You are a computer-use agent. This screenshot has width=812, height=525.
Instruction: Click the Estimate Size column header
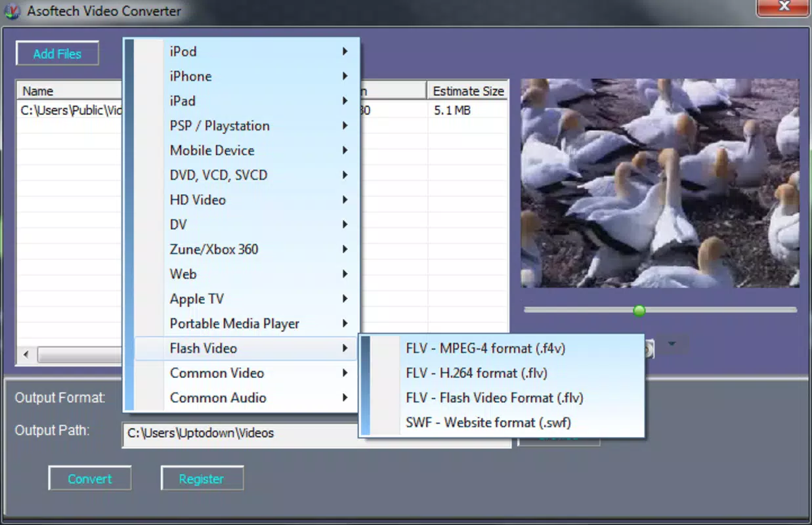[468, 91]
